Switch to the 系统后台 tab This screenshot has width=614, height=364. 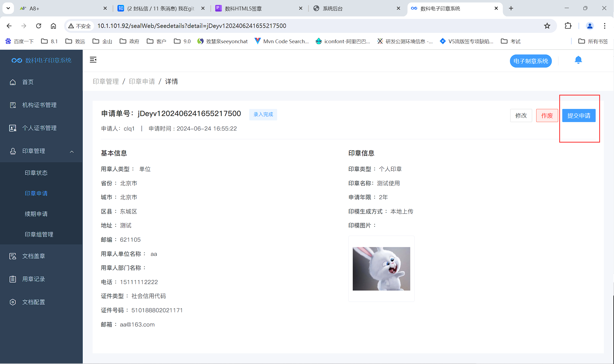point(332,8)
